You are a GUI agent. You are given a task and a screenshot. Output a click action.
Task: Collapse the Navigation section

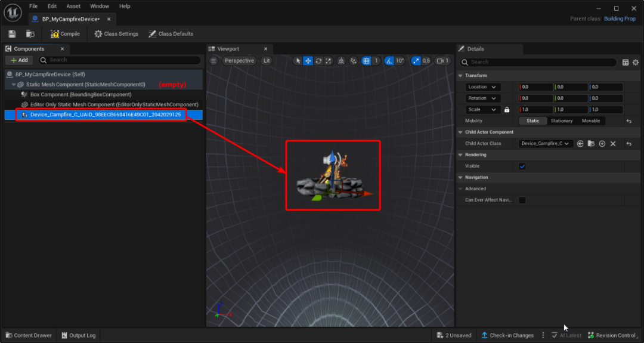click(x=460, y=177)
